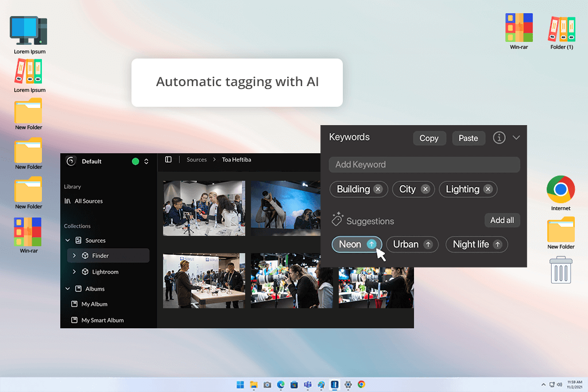Open Microsoft Edge from the taskbar
588x392 pixels.
tap(281, 385)
